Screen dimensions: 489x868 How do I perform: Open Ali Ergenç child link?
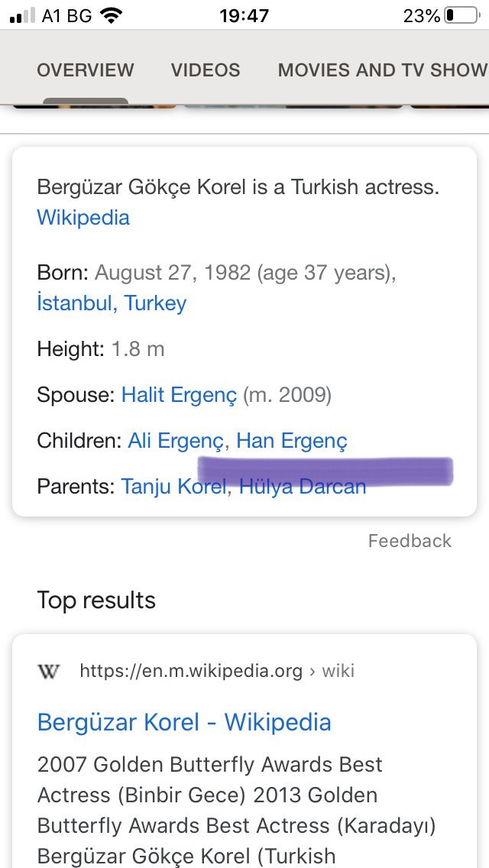pyautogui.click(x=176, y=441)
